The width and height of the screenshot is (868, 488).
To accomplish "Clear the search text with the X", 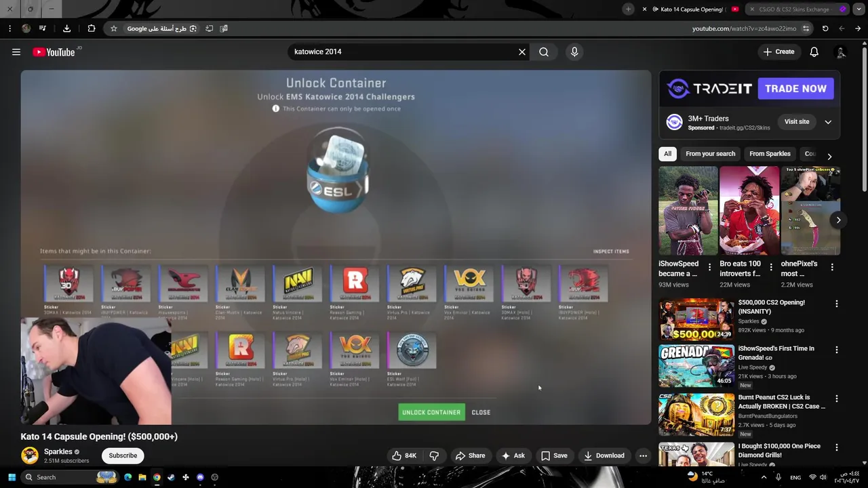I will (x=522, y=52).
